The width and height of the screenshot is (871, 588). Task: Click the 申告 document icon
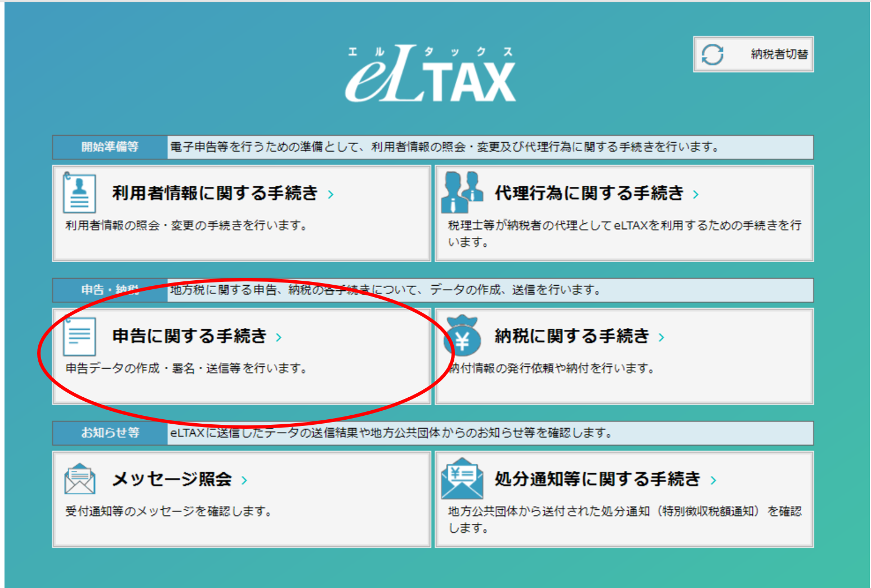79,336
